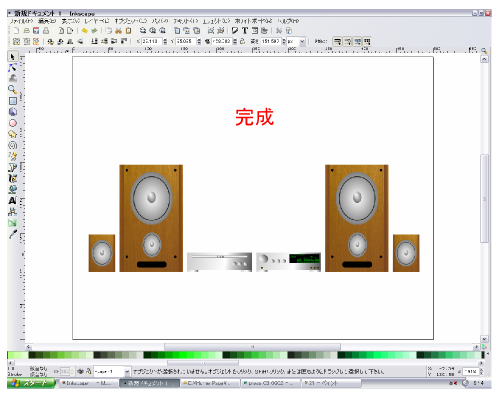Click the Group objects icon
Image resolution: width=500 pixels, height=400 pixels.
point(211,31)
